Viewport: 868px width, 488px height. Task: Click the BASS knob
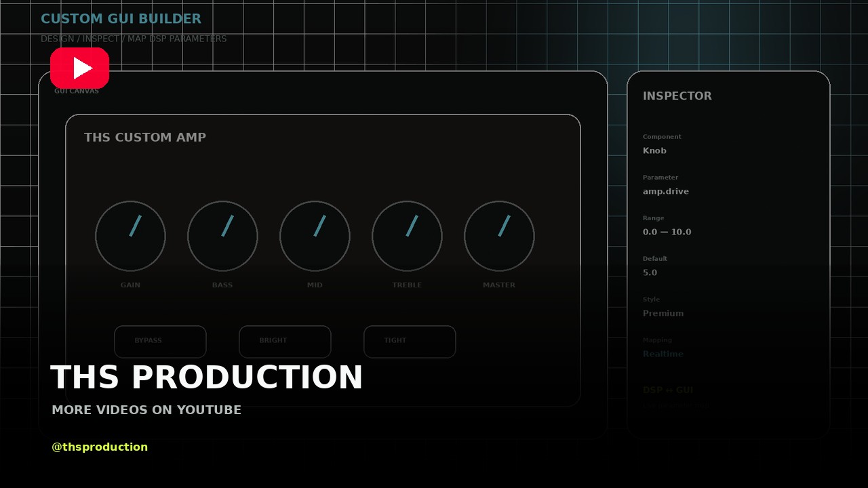(222, 237)
